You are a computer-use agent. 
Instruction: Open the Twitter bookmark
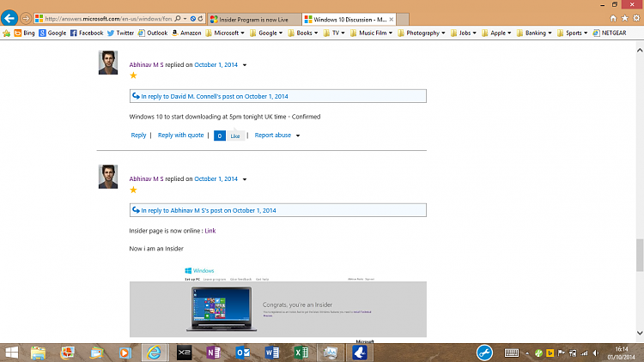tap(120, 33)
